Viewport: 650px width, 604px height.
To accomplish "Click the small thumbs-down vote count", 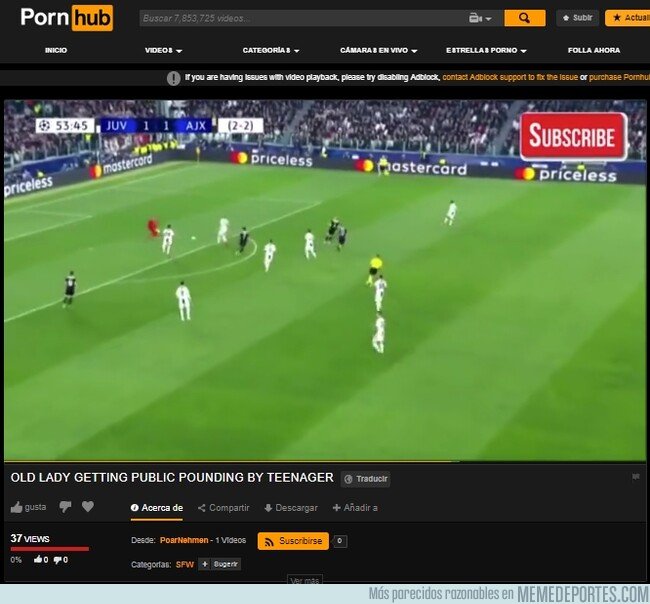I will 61,560.
